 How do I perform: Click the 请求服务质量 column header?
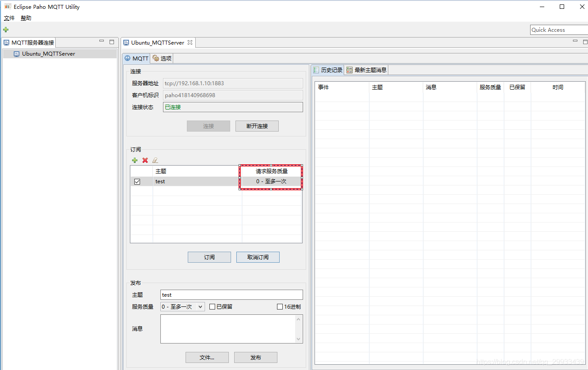[272, 171]
